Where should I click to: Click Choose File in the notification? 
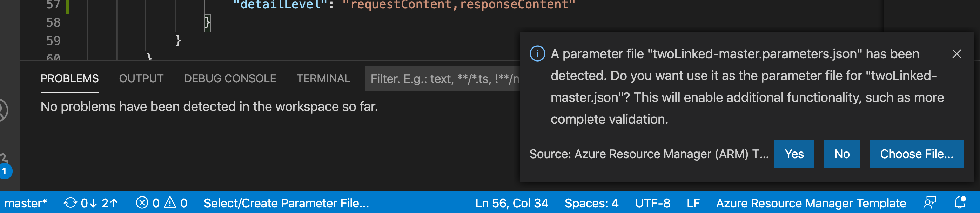pos(917,154)
